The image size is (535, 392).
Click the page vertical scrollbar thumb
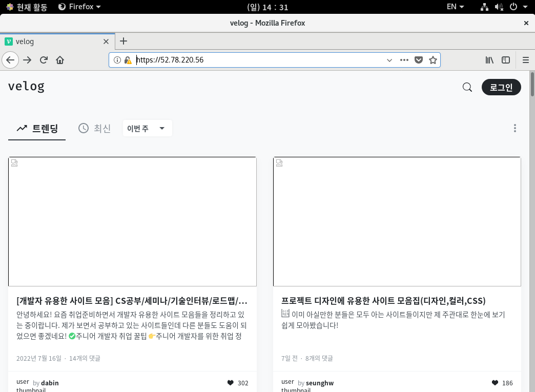point(532,84)
